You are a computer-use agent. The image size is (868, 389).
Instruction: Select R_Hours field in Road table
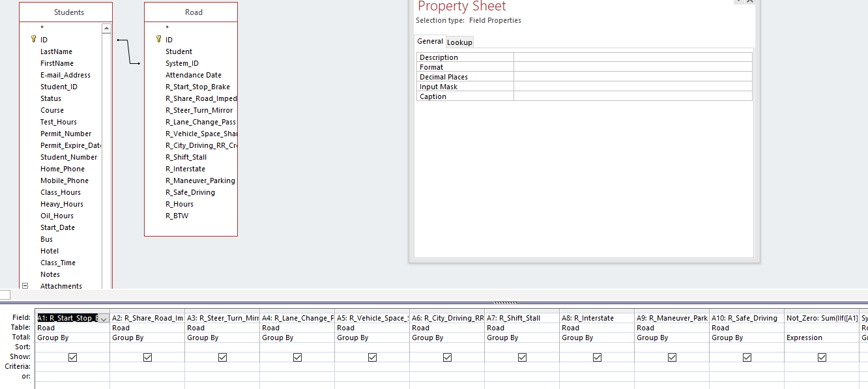(x=179, y=204)
